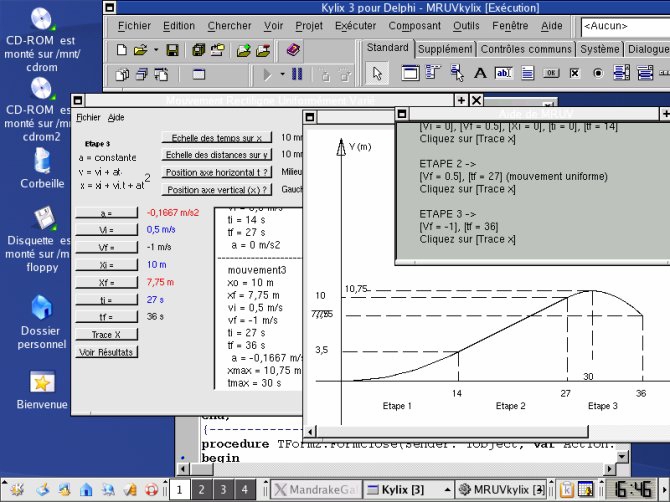Image resolution: width=670 pixels, height=502 pixels.
Task: Click Toggle Form/Unit icon
Action: 161,75
